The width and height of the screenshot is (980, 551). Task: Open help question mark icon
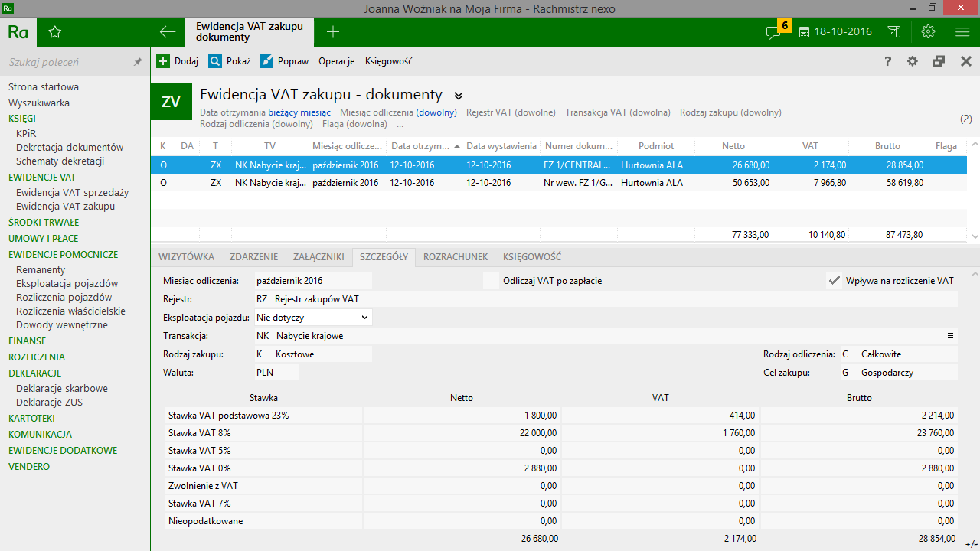888,61
